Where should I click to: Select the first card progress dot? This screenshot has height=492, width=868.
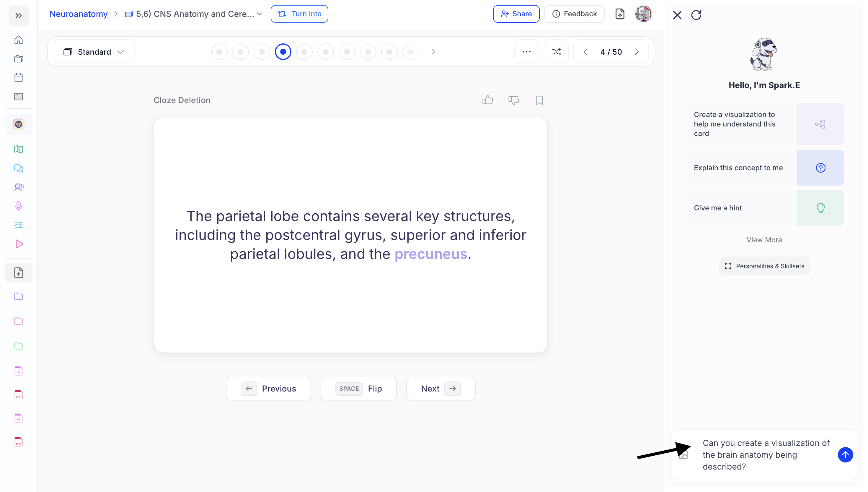point(219,52)
